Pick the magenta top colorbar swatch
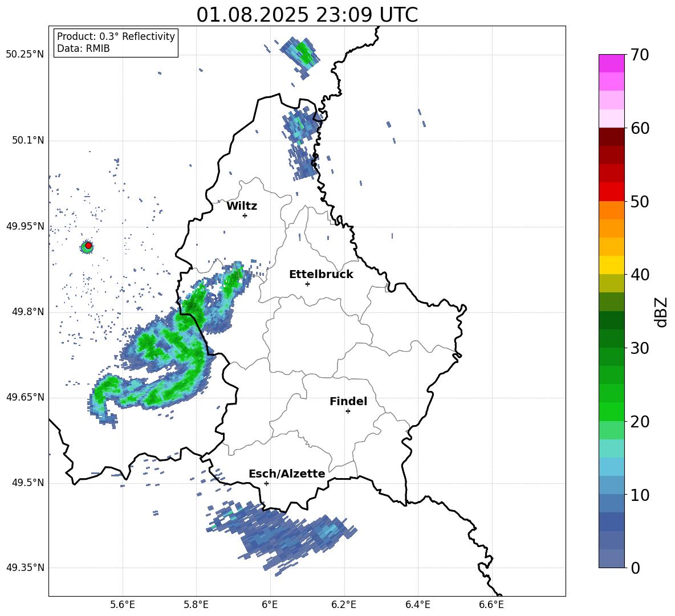This screenshot has height=616, width=675. click(x=611, y=64)
